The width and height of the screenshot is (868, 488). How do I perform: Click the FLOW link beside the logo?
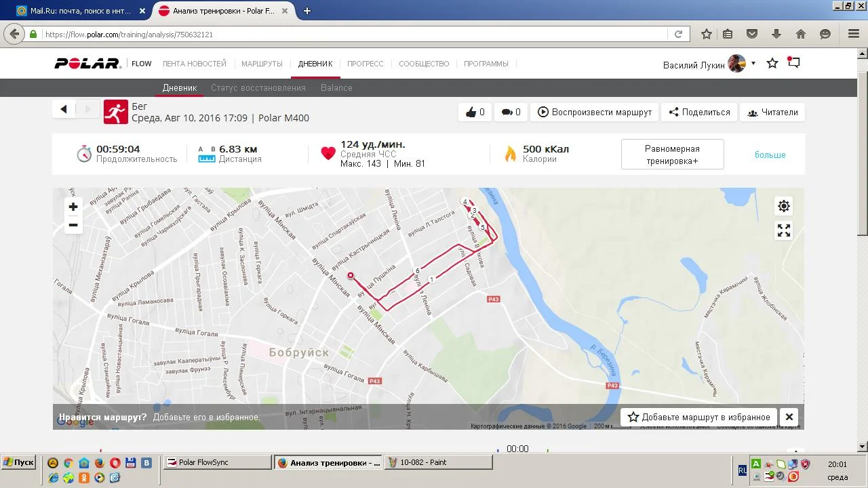tap(142, 64)
